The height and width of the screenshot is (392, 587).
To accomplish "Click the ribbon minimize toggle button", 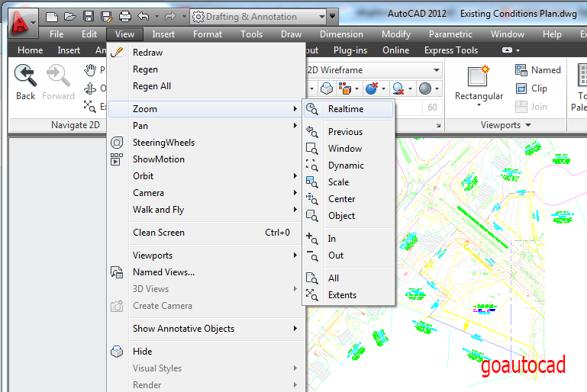I will coord(508,50).
